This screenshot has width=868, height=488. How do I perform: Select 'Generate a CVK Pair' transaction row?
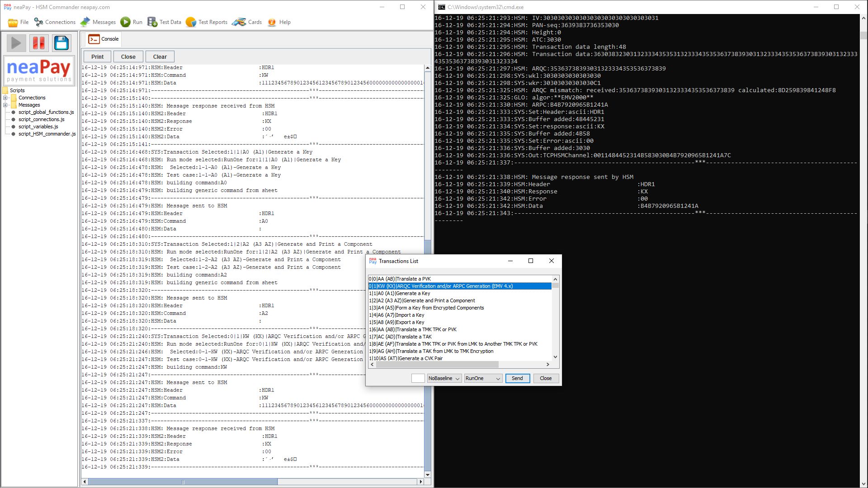(460, 358)
